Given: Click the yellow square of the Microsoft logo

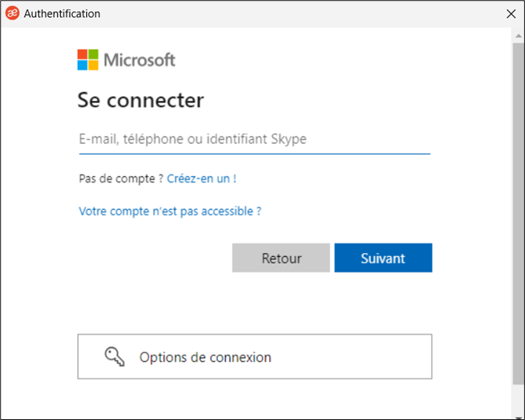Looking at the screenshot, I should pyautogui.click(x=93, y=65).
